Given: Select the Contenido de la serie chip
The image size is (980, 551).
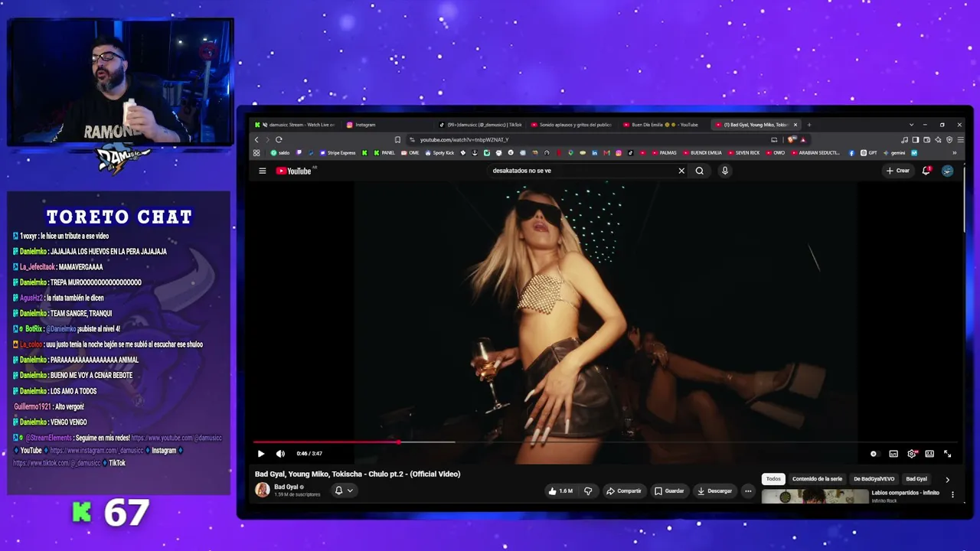Looking at the screenshot, I should (817, 479).
